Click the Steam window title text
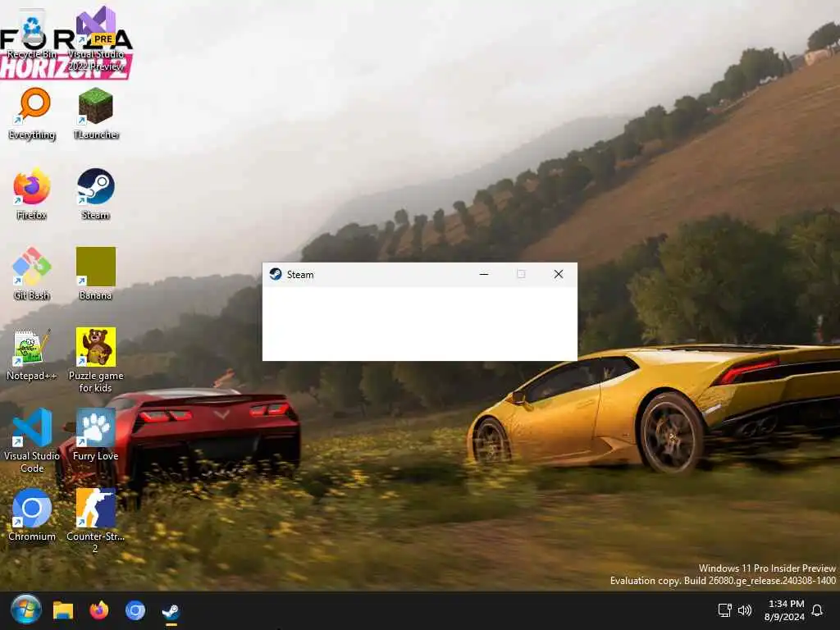The height and width of the screenshot is (630, 840). [x=300, y=275]
